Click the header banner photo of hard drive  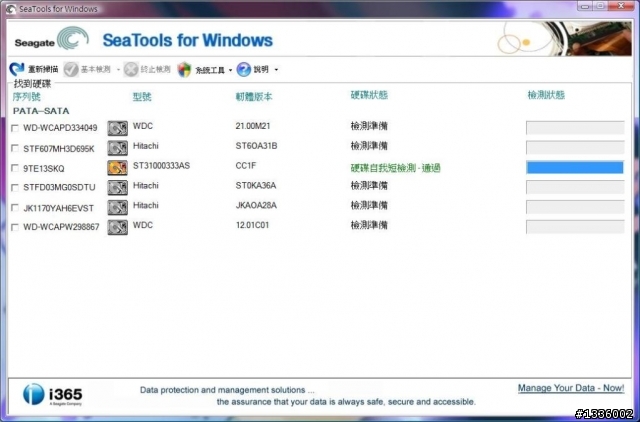(x=564, y=38)
